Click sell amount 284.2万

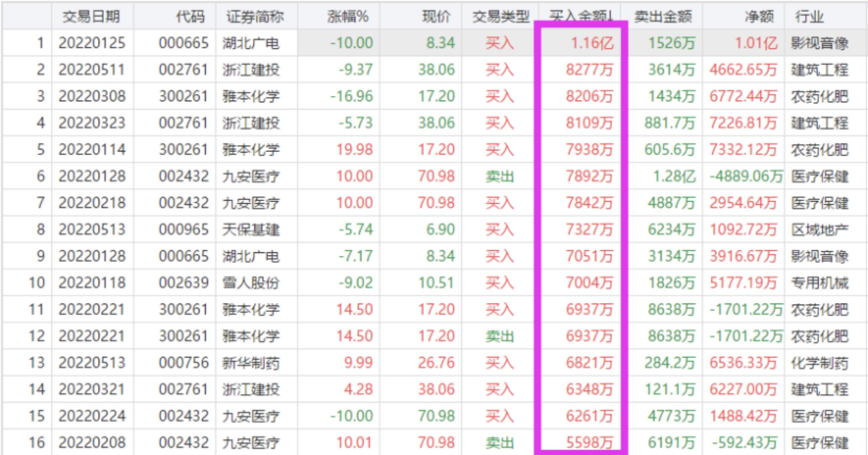tap(670, 363)
